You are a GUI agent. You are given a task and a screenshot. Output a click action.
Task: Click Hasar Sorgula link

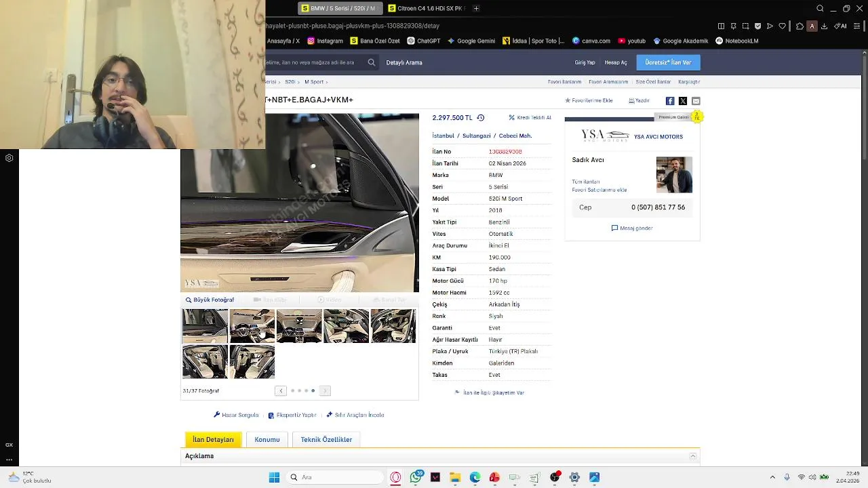(236, 415)
